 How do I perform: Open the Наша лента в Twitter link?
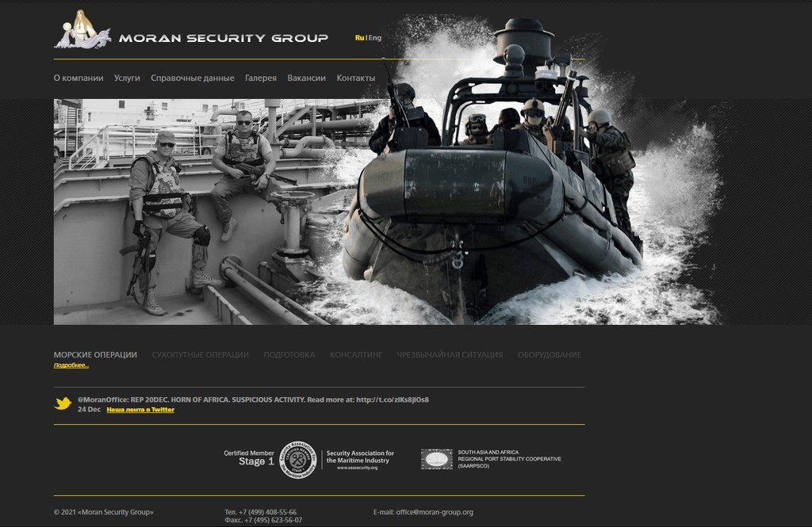[140, 410]
